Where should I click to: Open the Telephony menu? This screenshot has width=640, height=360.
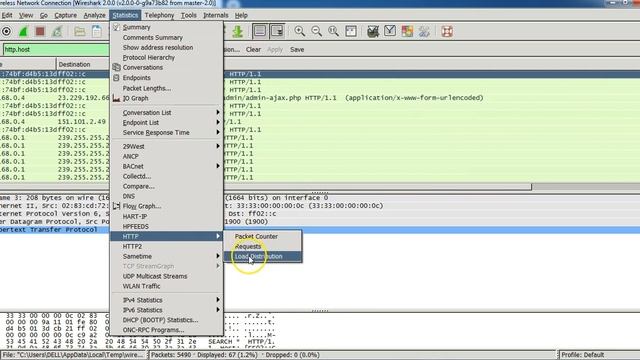[159, 15]
